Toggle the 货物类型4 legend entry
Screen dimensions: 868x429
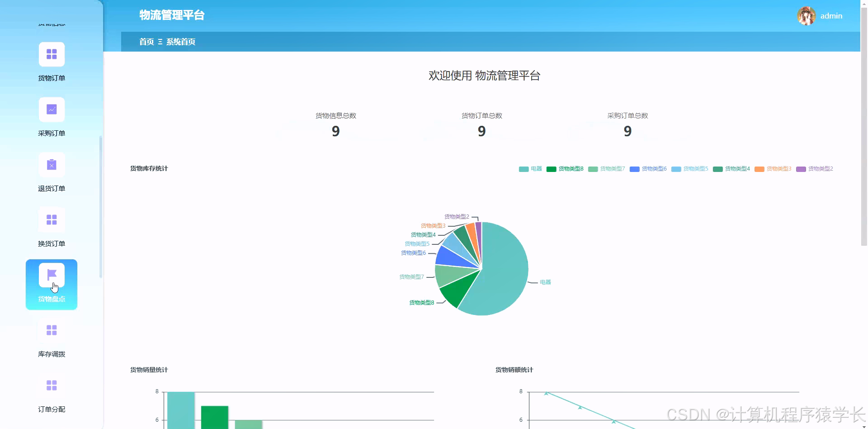731,169
